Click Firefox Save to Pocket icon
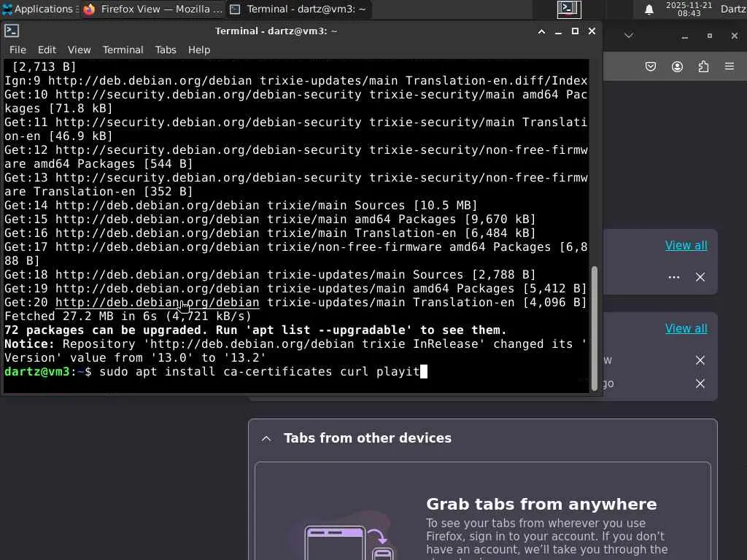Viewport: 747px width, 560px height. pyautogui.click(x=650, y=66)
